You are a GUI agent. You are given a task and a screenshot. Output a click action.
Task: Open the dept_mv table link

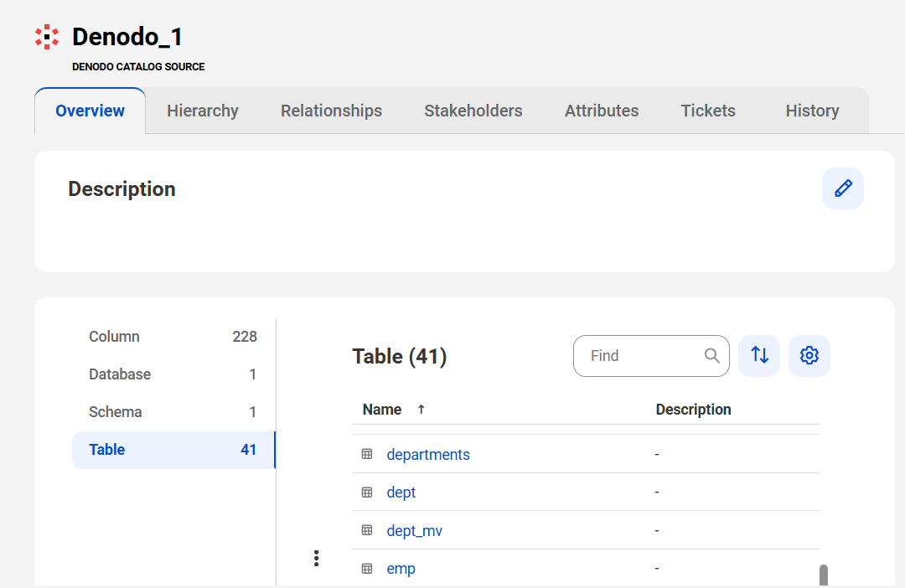pyautogui.click(x=415, y=531)
